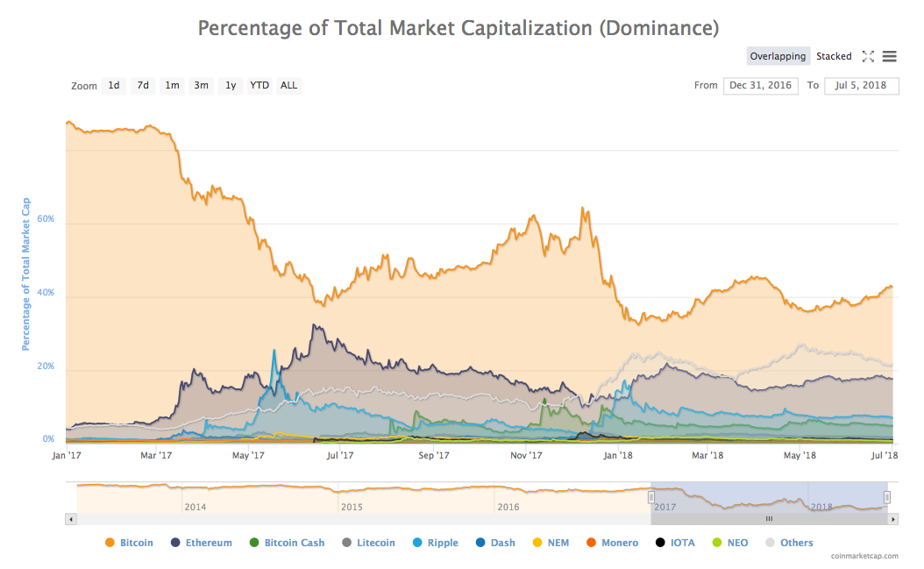This screenshot has width=924, height=569.
Task: Click the navigator scrollbar thumb
Action: pyautogui.click(x=769, y=520)
